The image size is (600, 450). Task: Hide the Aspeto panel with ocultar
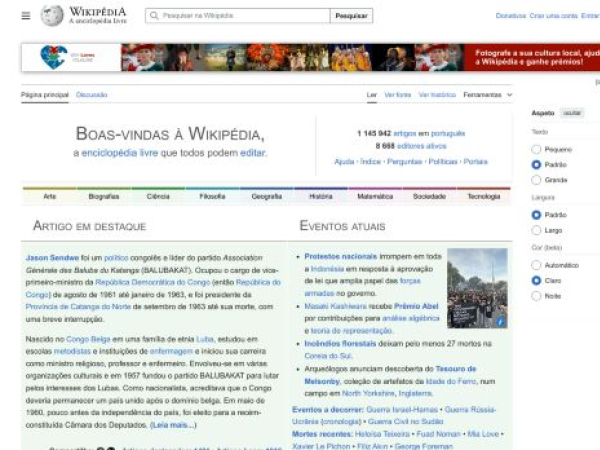click(572, 113)
